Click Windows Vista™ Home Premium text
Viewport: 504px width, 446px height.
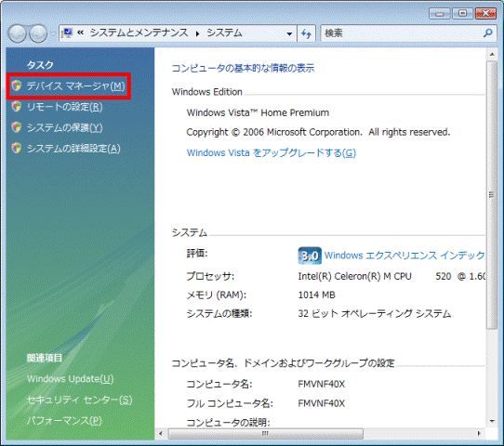click(258, 112)
